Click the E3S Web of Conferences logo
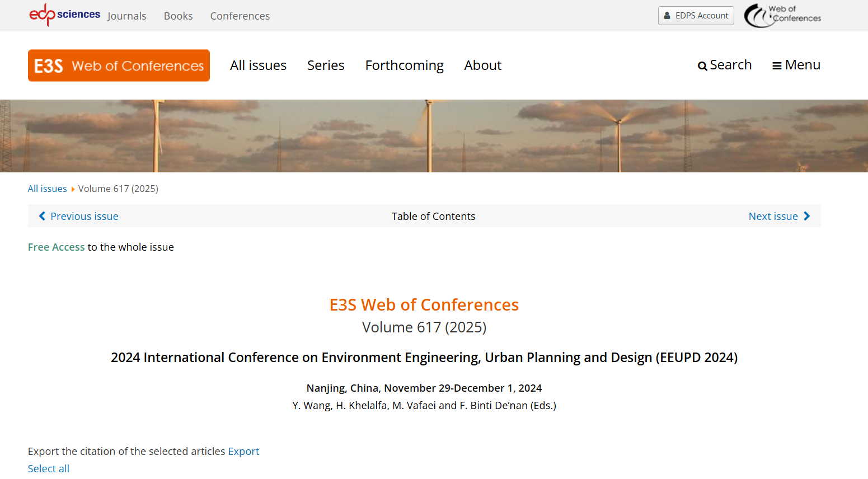The image size is (868, 479). (119, 65)
